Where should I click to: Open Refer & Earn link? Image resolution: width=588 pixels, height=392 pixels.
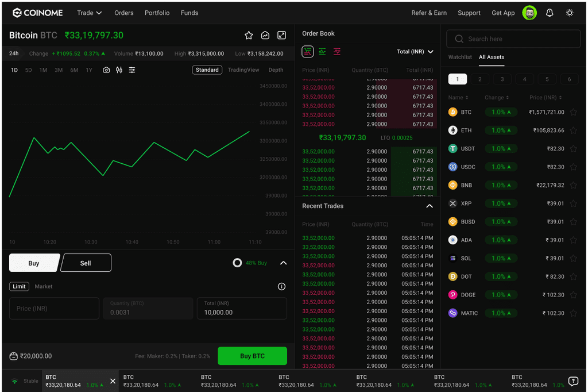(x=428, y=13)
